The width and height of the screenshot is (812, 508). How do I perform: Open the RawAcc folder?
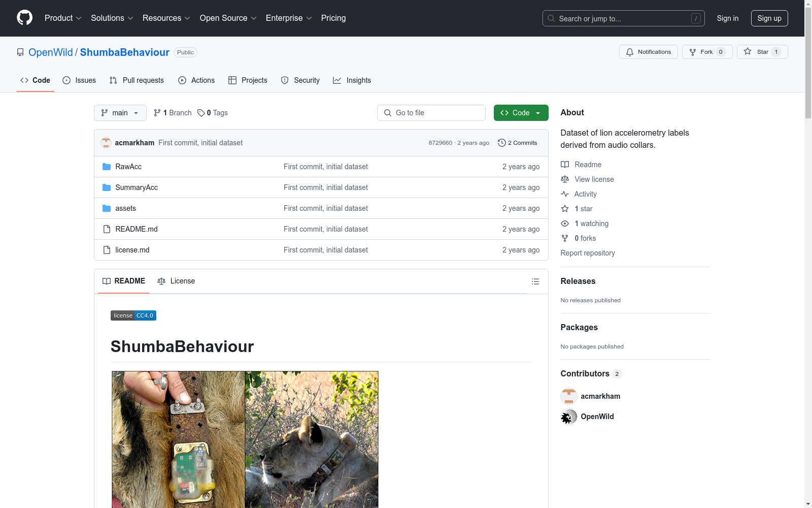(128, 167)
